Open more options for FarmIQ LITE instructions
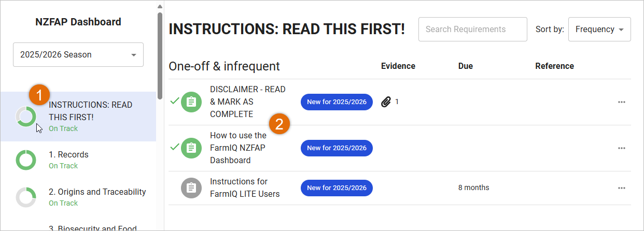The width and height of the screenshot is (644, 231). tap(621, 187)
